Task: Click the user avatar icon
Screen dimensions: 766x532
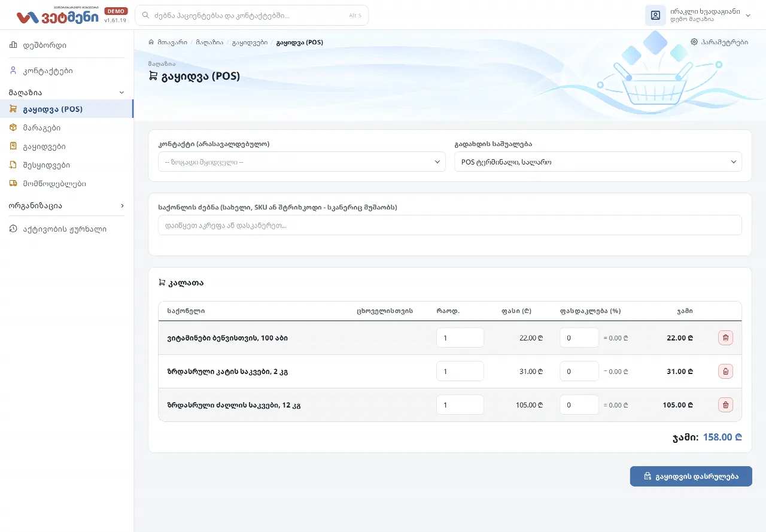Action: tap(655, 15)
